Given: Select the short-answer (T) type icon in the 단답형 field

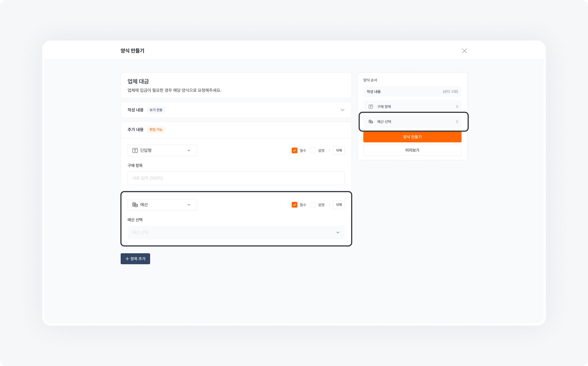Looking at the screenshot, I should [x=136, y=150].
